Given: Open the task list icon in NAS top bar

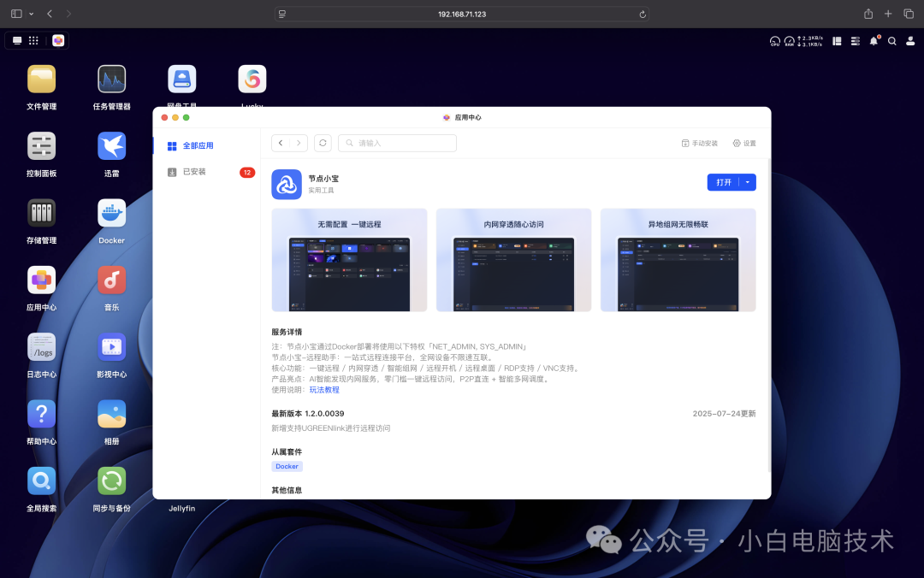Looking at the screenshot, I should pos(855,41).
